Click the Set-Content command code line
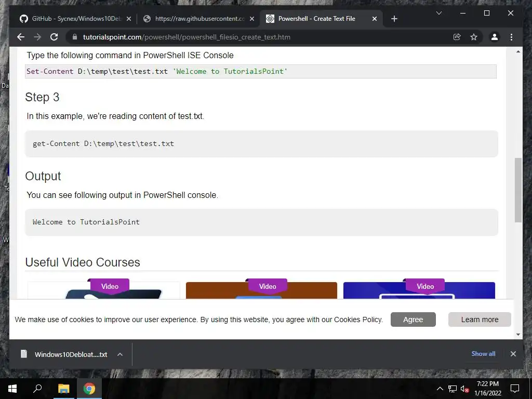The image size is (532, 399). pyautogui.click(x=261, y=71)
